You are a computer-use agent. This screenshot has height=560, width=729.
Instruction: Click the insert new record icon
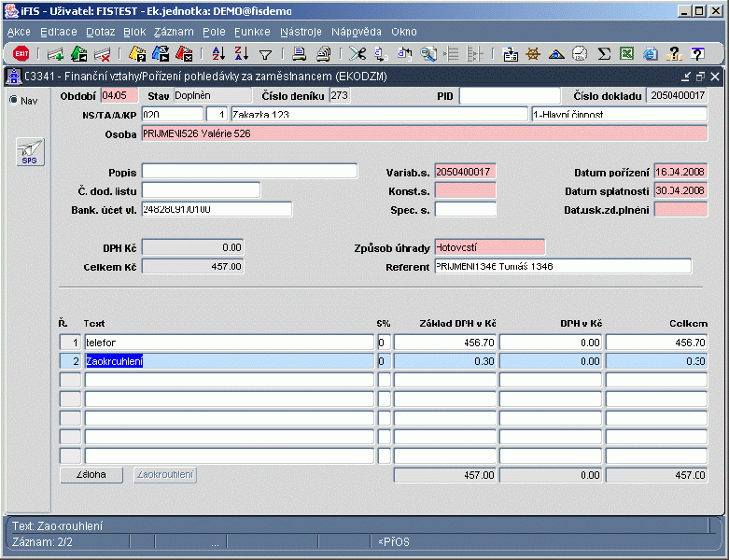point(56,54)
